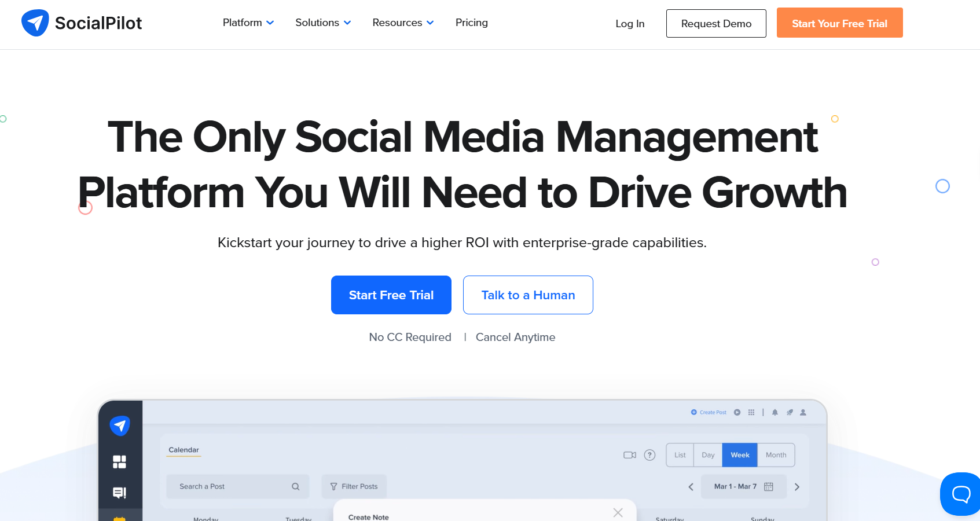Click the question mark help icon
980x521 pixels.
(x=649, y=455)
